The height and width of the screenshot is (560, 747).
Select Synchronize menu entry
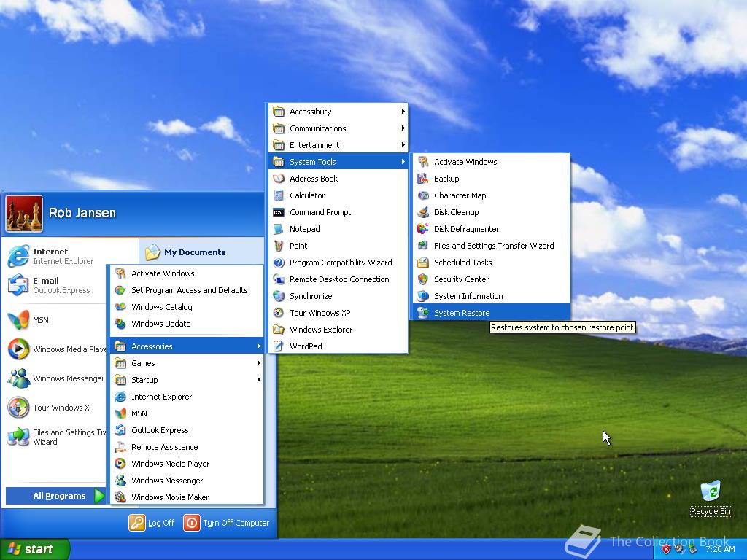click(x=338, y=296)
